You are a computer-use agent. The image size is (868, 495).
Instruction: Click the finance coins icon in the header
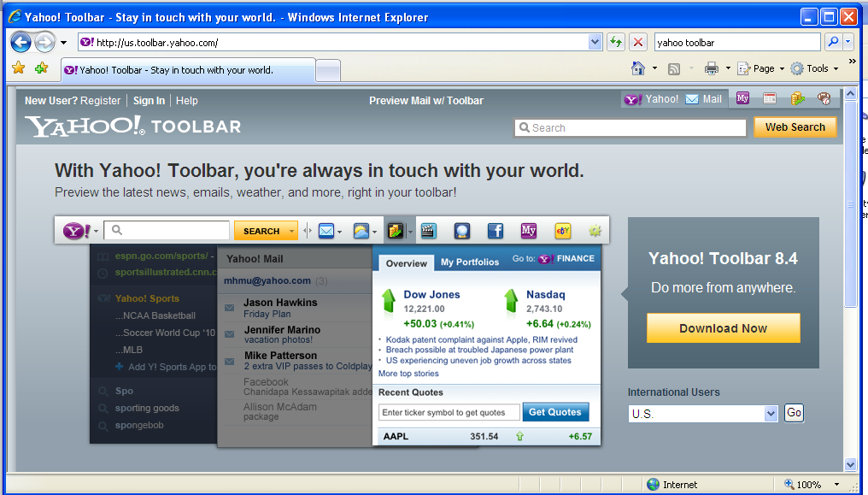pos(797,98)
